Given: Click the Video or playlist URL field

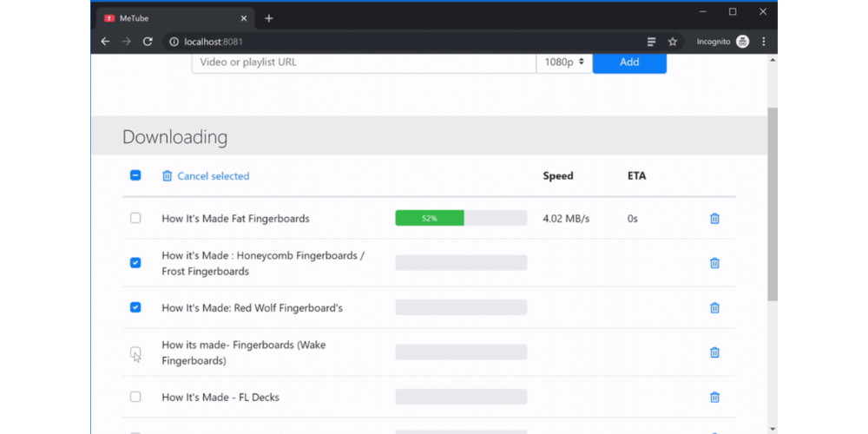Looking at the screenshot, I should coord(364,62).
